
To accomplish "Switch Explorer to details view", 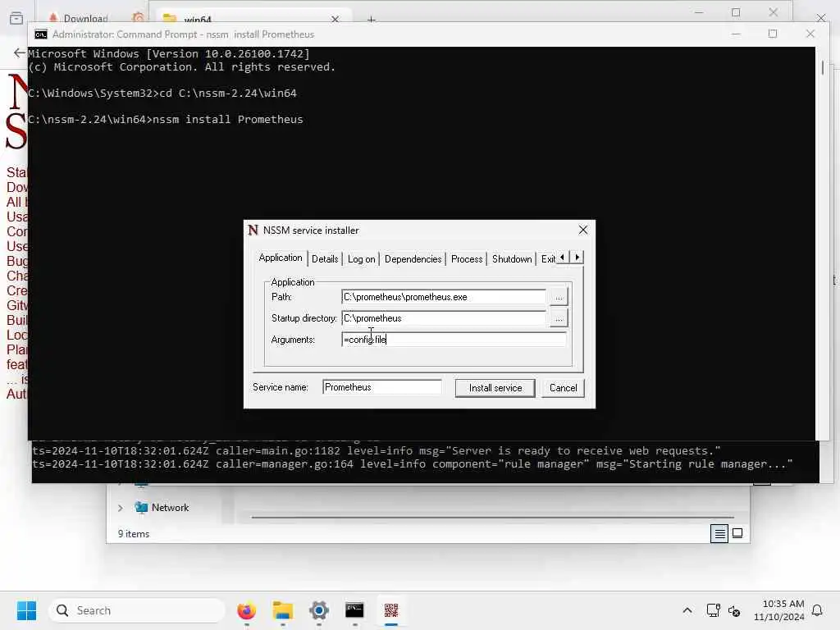I will (x=719, y=533).
